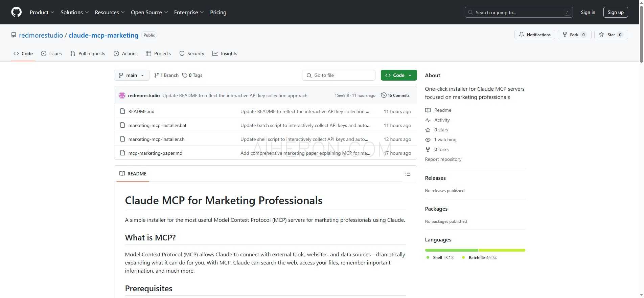Click Report repository link
Screen dimensions: 644x298
(443, 159)
